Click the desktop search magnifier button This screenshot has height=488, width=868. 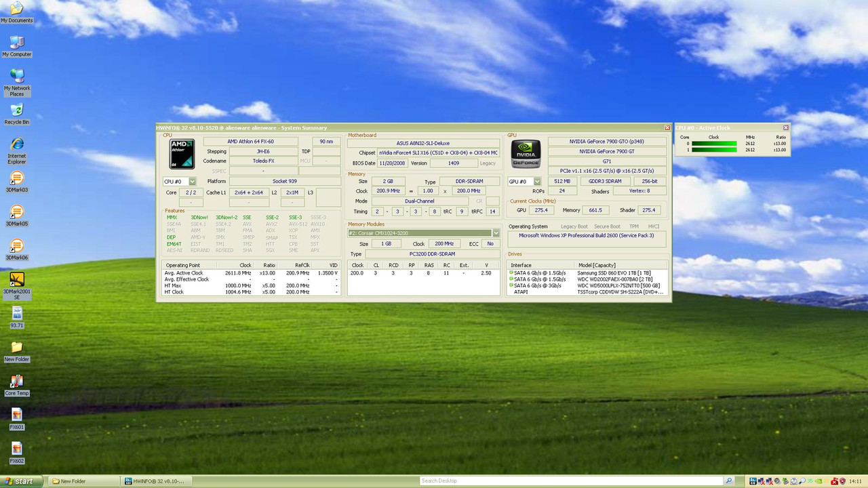pos(729,481)
